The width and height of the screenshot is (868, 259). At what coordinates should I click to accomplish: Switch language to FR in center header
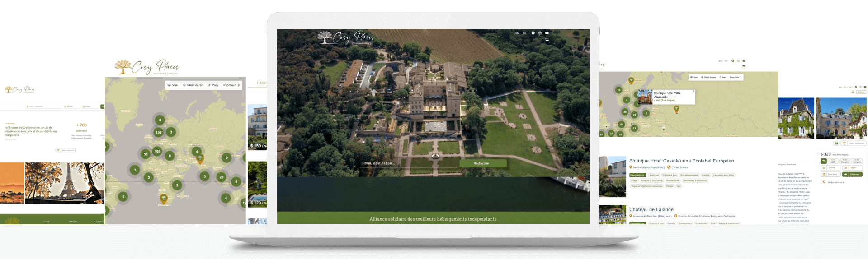pyautogui.click(x=524, y=33)
